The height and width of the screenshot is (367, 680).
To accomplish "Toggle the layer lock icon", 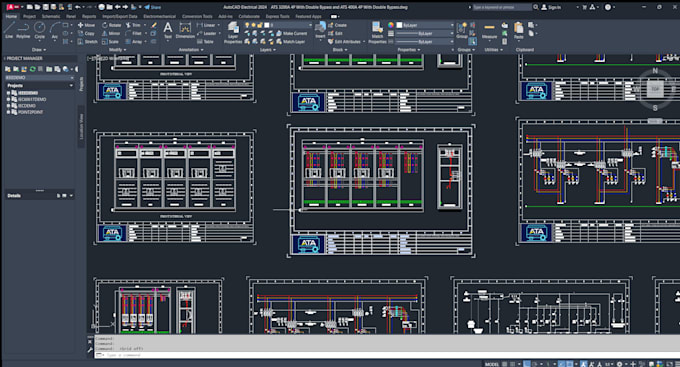I will pyautogui.click(x=260, y=25).
